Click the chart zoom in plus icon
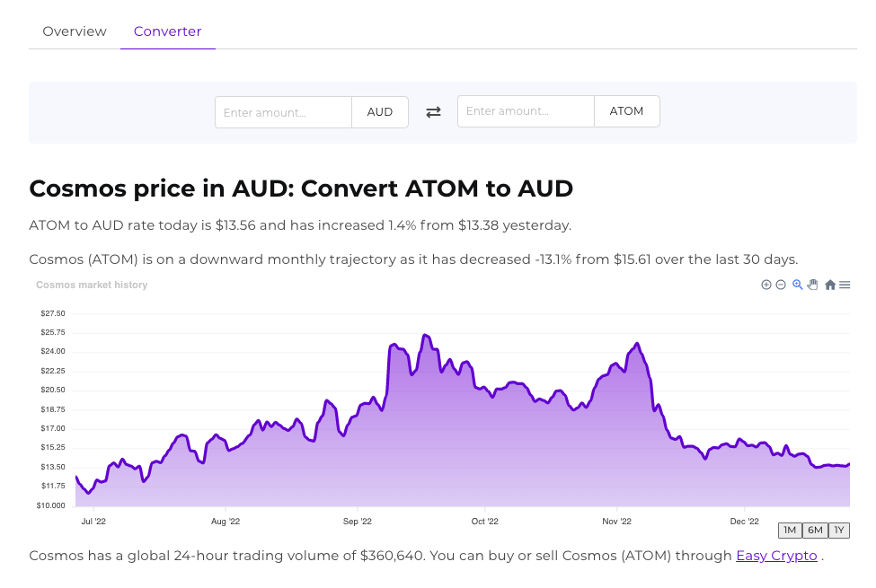Viewport: 876px width, 588px height. point(766,285)
